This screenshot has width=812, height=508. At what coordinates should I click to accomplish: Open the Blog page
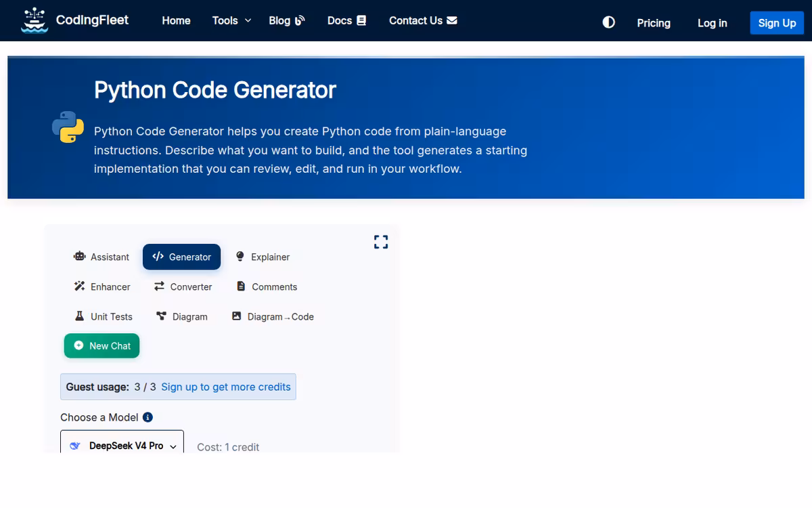[287, 20]
